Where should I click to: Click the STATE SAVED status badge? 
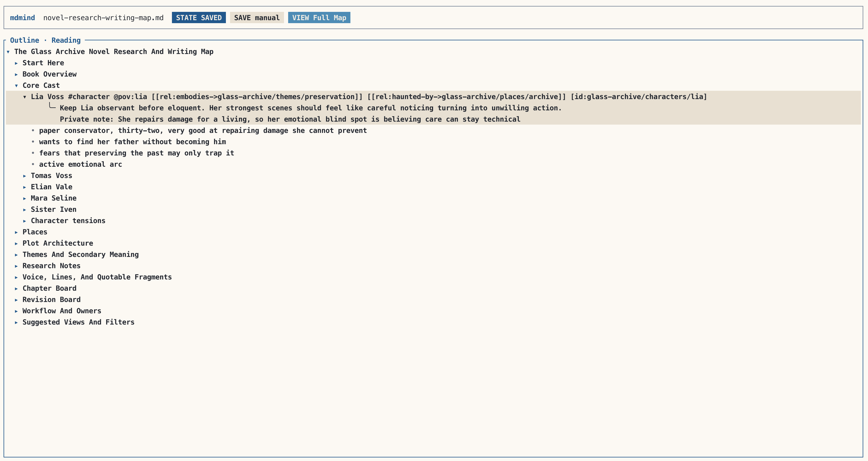point(198,18)
